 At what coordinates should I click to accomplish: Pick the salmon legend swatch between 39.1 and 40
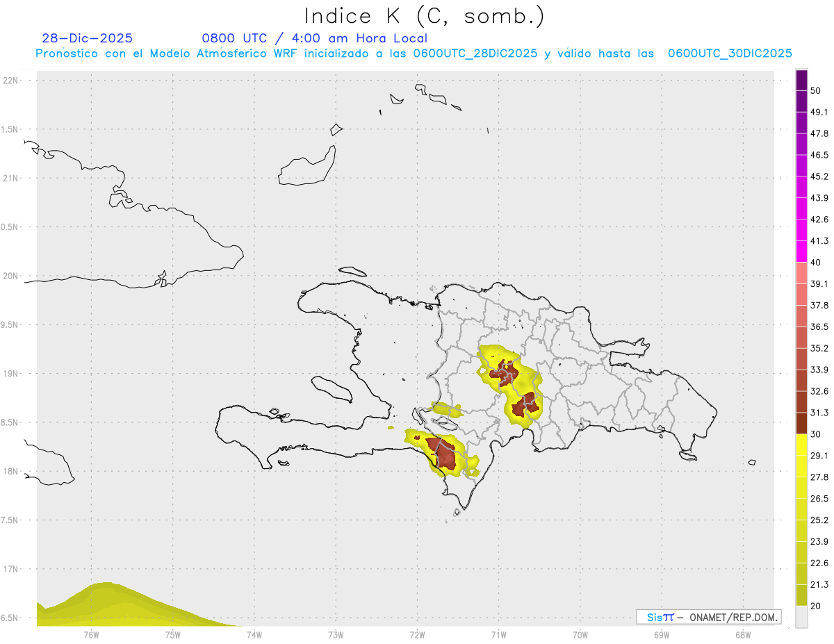(801, 273)
